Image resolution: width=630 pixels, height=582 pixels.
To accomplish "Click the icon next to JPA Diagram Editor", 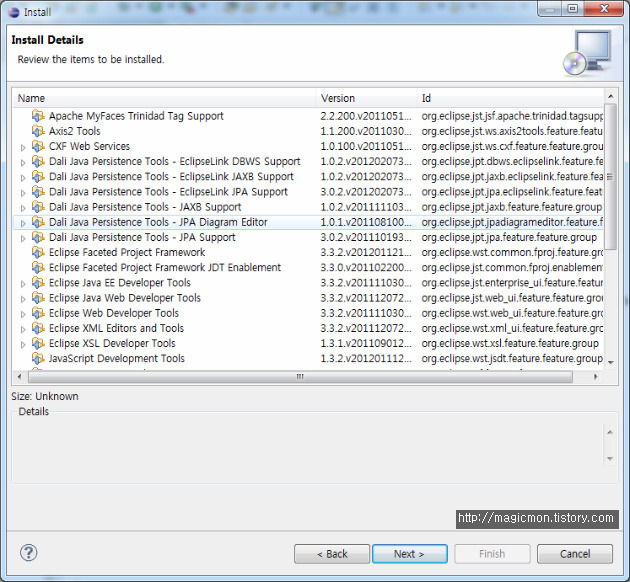I will point(38,222).
